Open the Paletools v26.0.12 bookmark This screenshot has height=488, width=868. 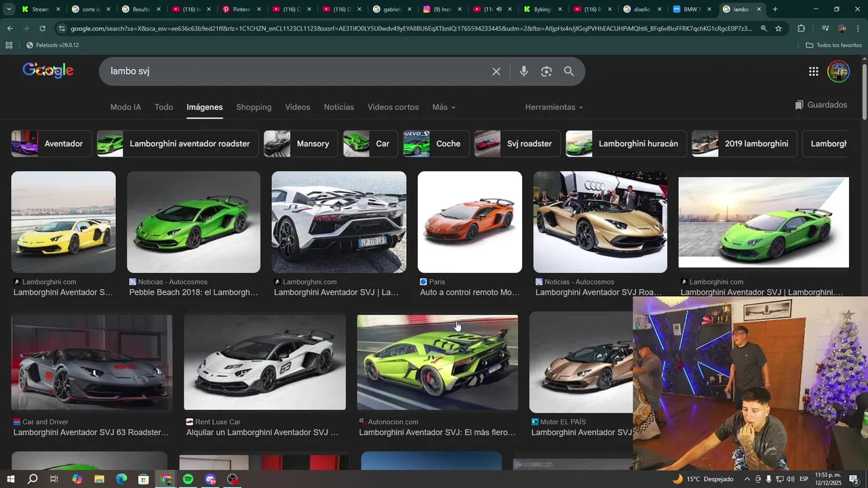point(52,45)
